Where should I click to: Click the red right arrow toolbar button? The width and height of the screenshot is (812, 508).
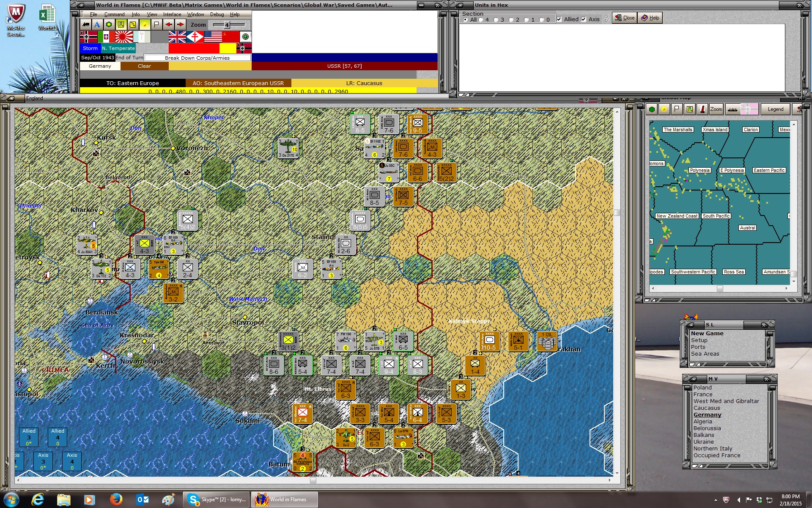click(x=180, y=25)
